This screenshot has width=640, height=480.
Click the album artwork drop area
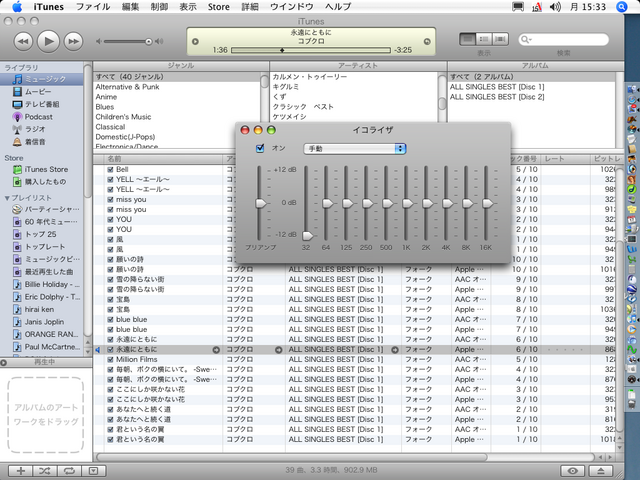pos(46,415)
